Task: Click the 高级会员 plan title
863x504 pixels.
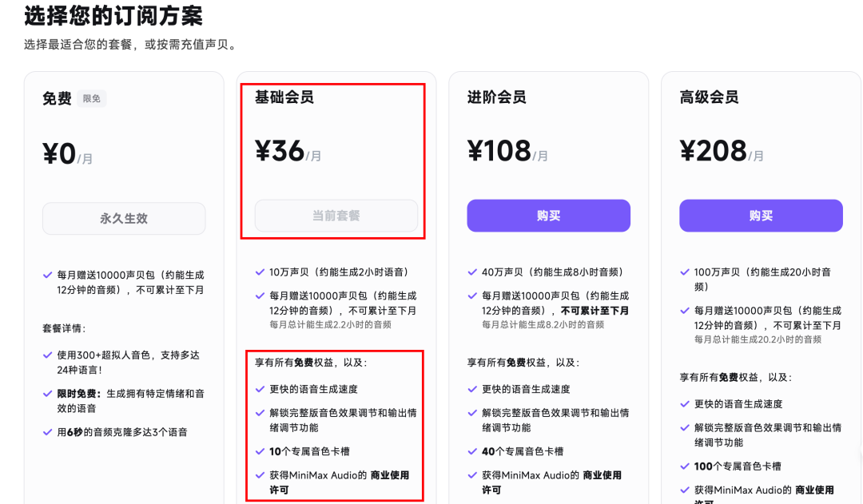Action: click(x=709, y=97)
